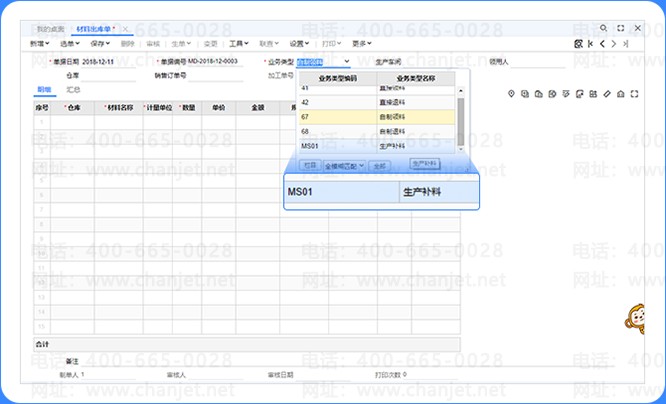Open the 更多 dropdown menu
Viewport: 666px width, 404px height.
(361, 43)
